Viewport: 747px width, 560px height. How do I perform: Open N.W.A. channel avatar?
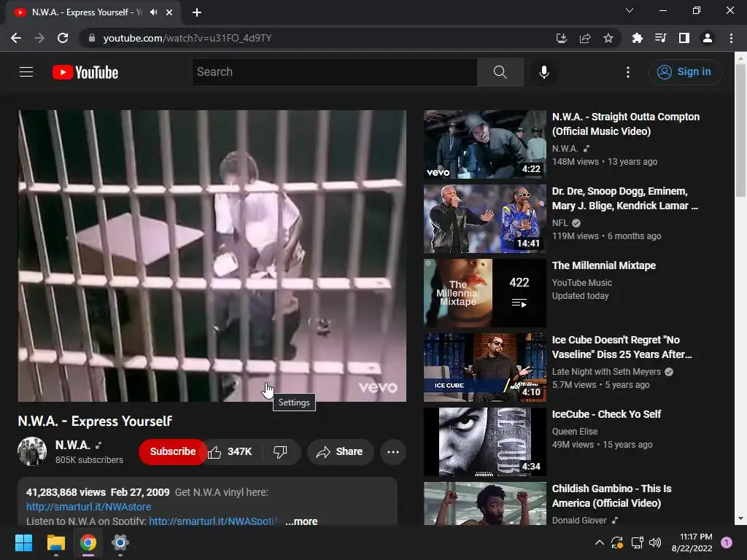32,451
